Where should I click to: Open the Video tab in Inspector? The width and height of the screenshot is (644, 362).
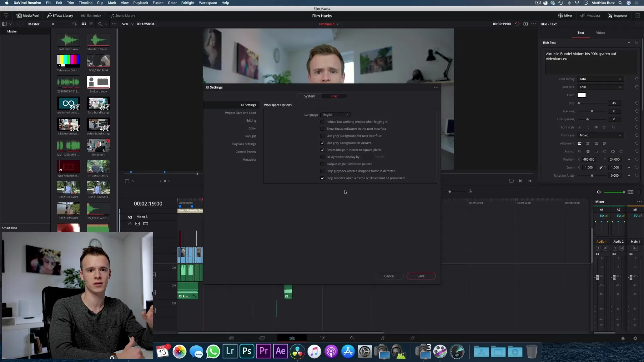600,33
